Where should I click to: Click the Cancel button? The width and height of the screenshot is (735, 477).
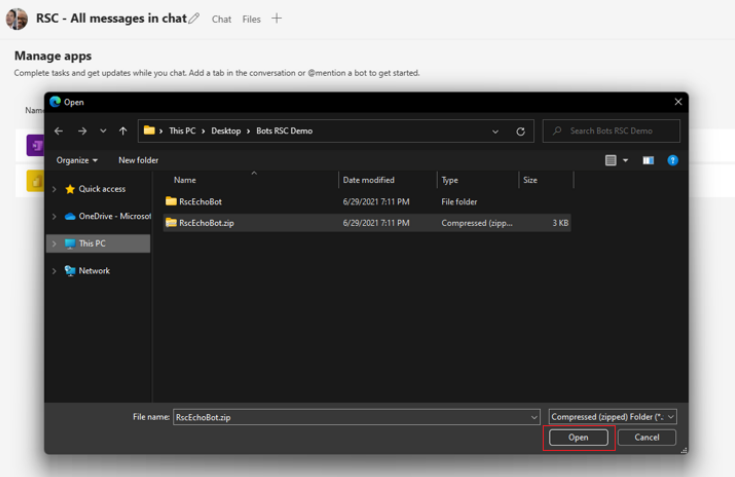pyautogui.click(x=646, y=438)
